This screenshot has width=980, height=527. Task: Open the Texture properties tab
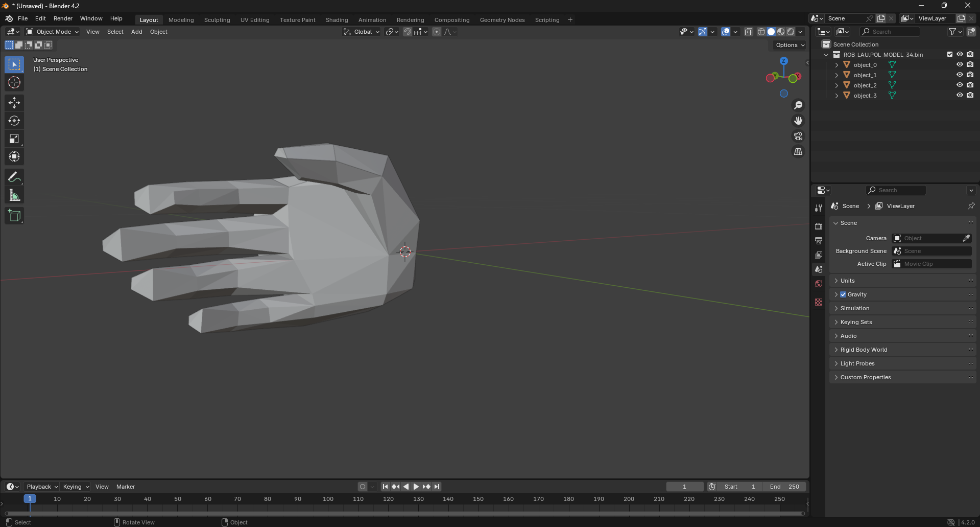819,302
